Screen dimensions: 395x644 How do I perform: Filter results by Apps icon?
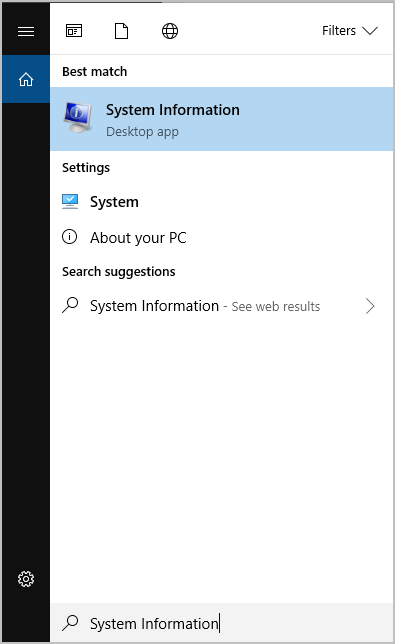[74, 31]
